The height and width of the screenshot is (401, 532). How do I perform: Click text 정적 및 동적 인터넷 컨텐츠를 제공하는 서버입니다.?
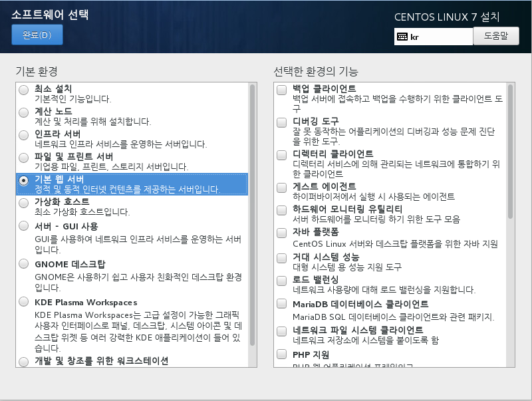click(x=127, y=190)
